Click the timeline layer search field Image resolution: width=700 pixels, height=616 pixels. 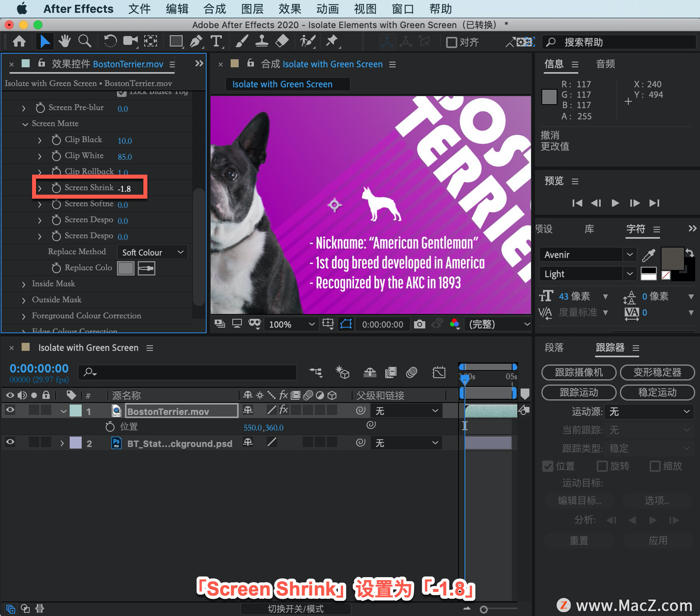point(187,372)
